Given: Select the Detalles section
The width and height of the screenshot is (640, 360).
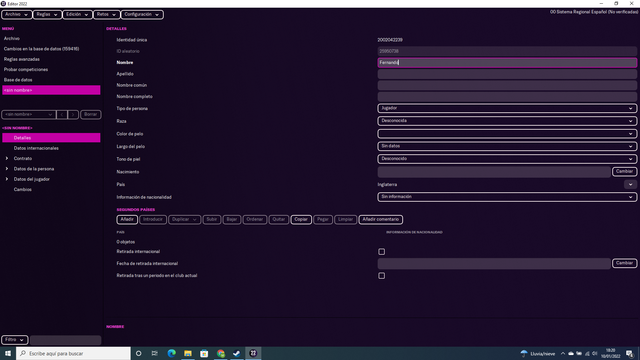Looking at the screenshot, I should [x=51, y=138].
